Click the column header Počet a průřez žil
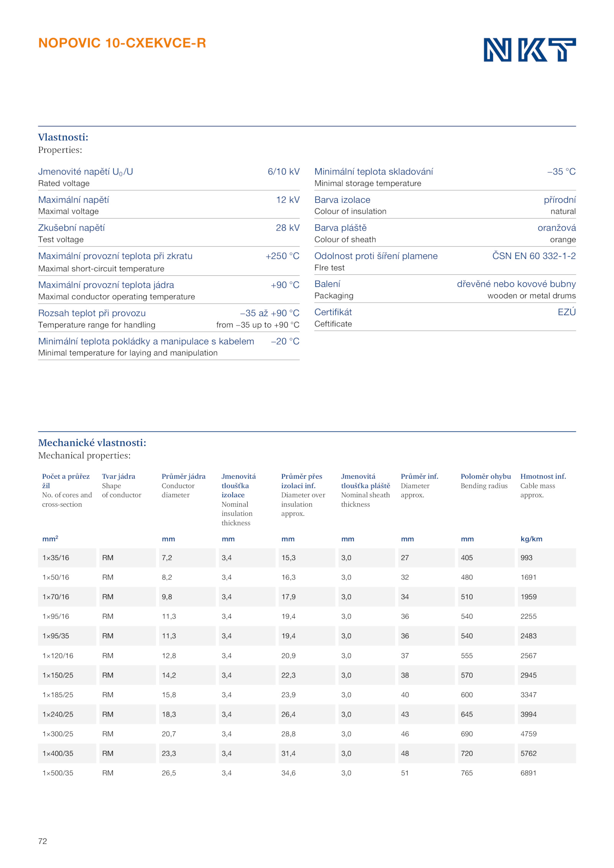The image size is (614, 868). point(66,481)
